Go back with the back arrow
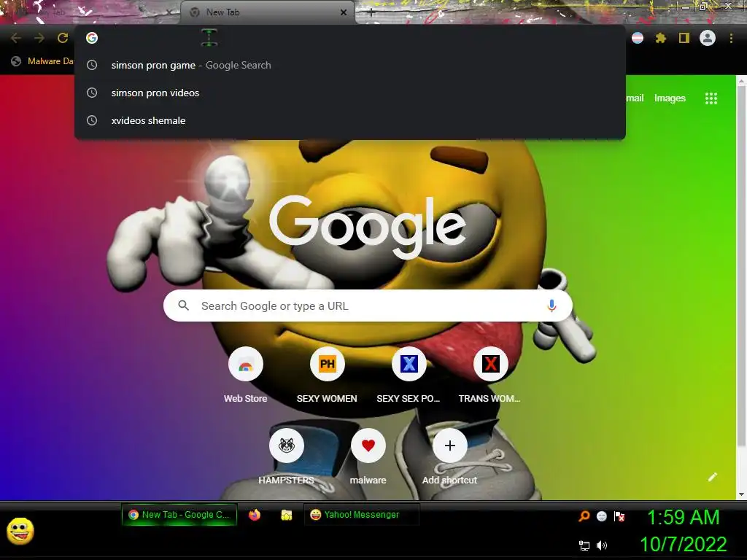Viewport: 747px width, 560px height. click(16, 38)
